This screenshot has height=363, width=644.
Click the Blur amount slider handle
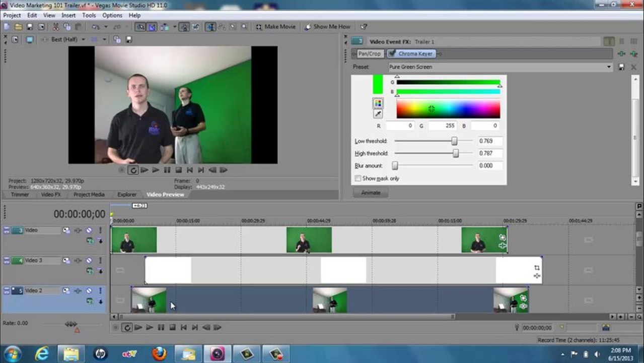tap(395, 165)
